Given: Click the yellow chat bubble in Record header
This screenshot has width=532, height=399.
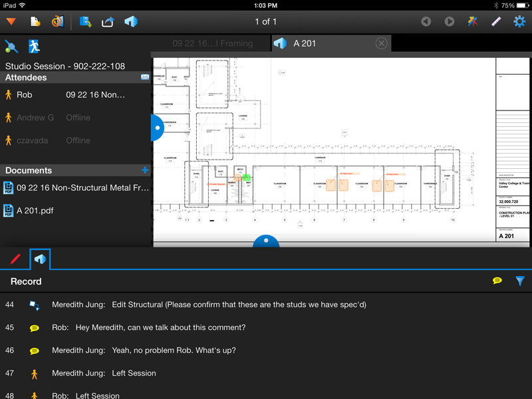Looking at the screenshot, I should point(497,281).
